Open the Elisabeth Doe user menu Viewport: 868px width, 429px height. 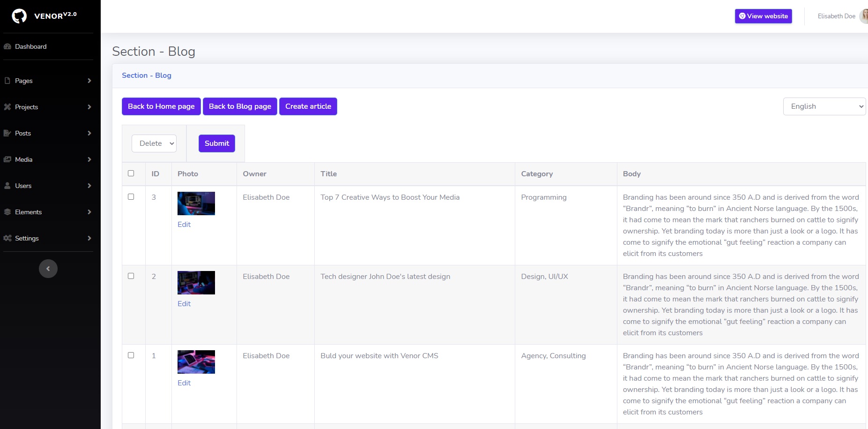coord(837,16)
